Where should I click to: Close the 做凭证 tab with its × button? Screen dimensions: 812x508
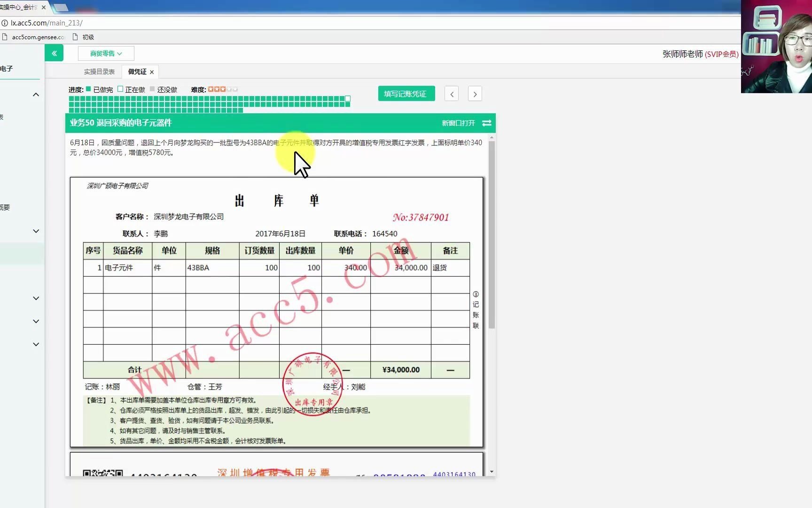[151, 71]
